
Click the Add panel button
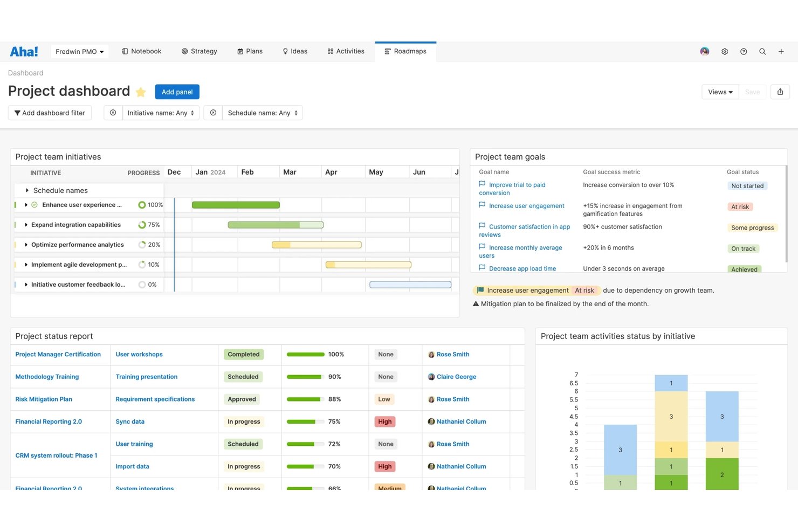click(177, 92)
